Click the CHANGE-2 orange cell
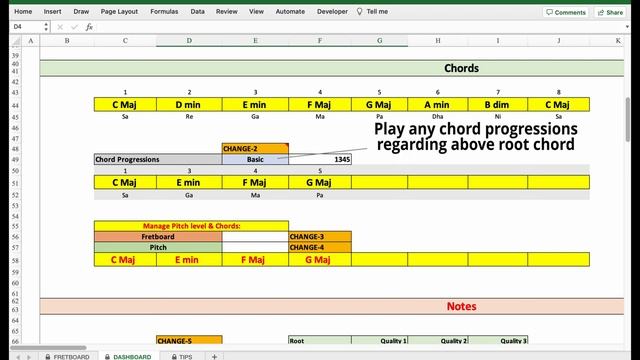Screen dimensions: 640x360 (x=255, y=149)
